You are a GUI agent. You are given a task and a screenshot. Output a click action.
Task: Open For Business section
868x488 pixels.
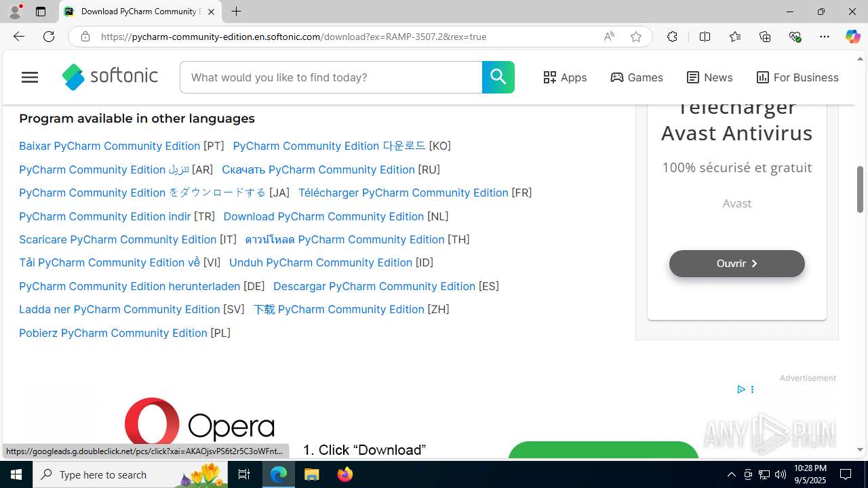click(797, 77)
